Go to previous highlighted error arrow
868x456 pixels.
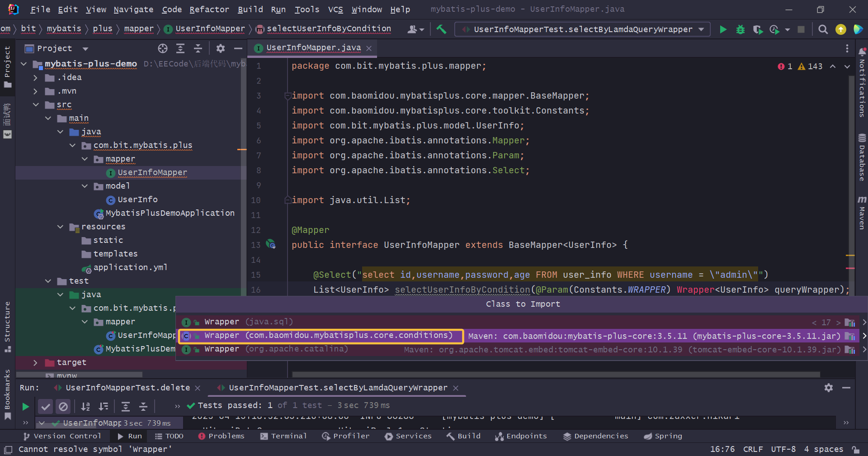pyautogui.click(x=832, y=66)
